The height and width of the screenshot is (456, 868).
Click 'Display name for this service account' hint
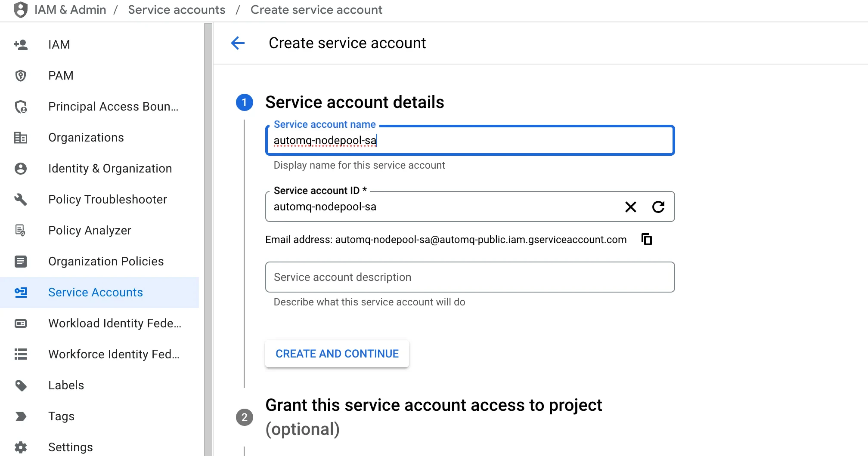359,165
